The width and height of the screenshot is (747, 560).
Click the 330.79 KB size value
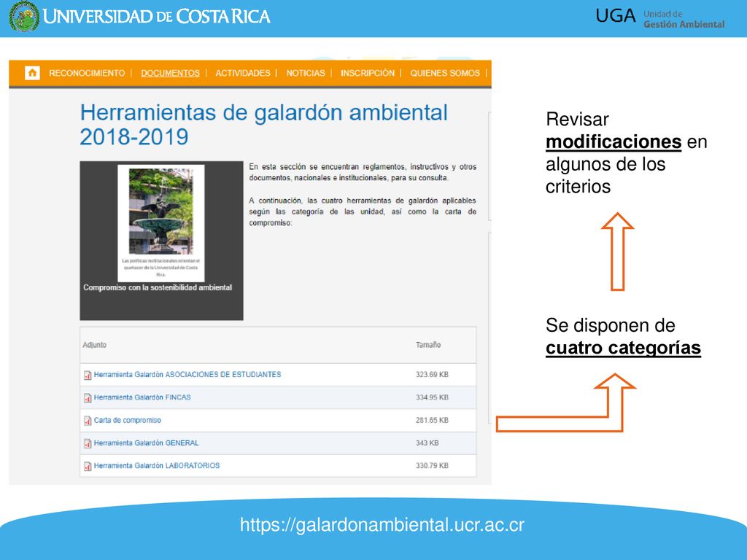tap(432, 466)
